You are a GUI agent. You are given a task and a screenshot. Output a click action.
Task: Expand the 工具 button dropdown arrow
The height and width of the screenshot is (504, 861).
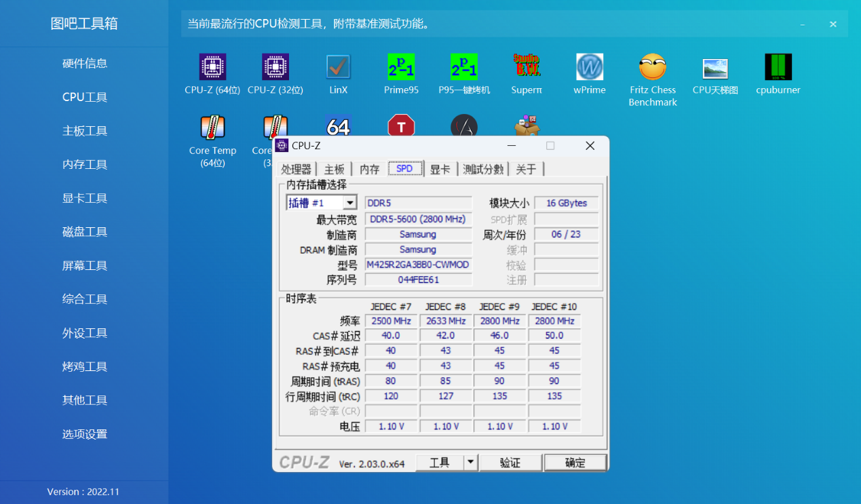[x=471, y=463]
